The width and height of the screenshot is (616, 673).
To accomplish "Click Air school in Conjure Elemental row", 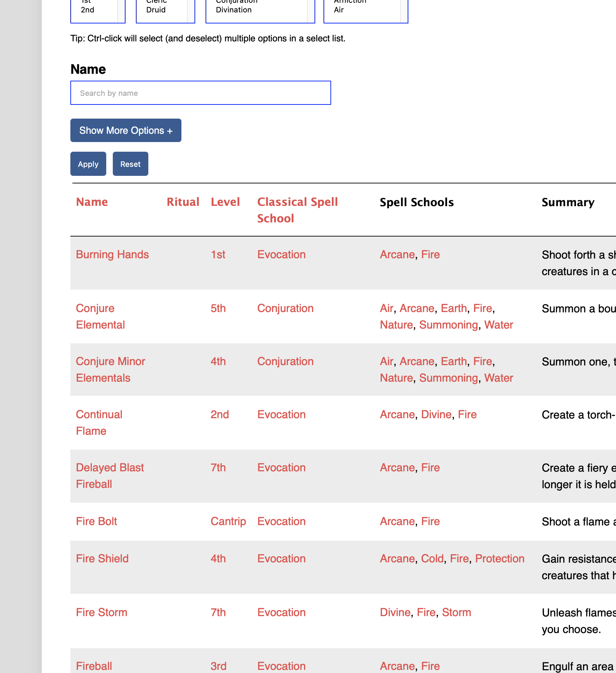I will (x=387, y=308).
